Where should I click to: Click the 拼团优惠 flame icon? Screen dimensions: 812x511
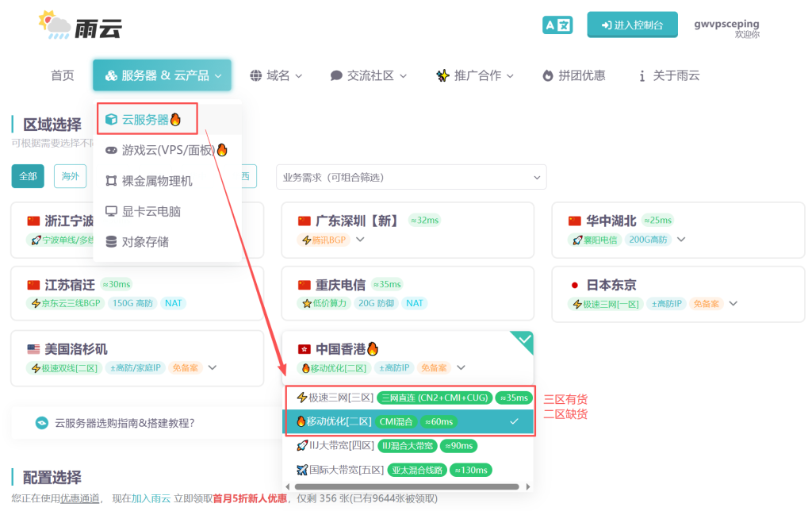547,75
